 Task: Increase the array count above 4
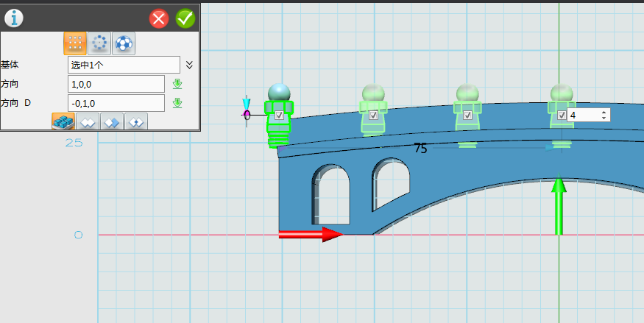(x=604, y=113)
